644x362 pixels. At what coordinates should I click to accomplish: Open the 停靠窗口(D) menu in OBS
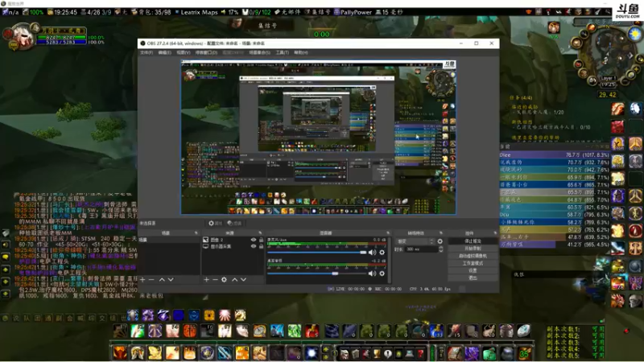[x=206, y=52]
